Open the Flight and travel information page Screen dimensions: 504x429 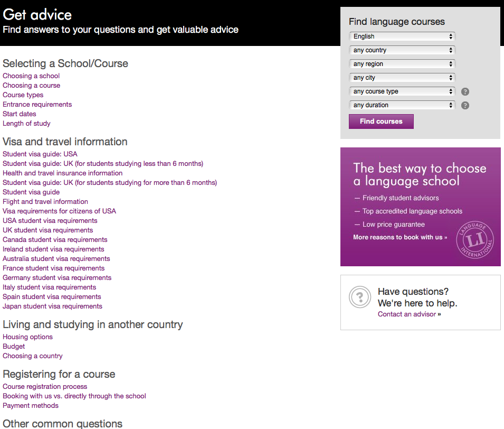pyautogui.click(x=45, y=201)
